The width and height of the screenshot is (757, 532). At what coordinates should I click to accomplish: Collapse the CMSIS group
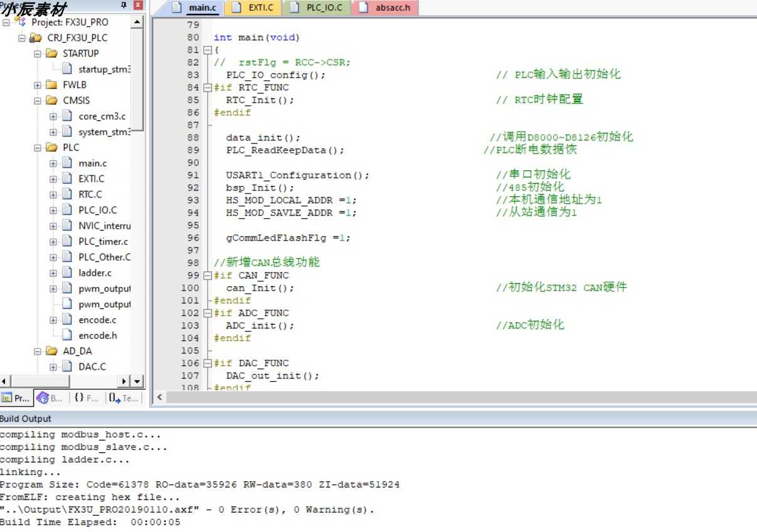(38, 100)
